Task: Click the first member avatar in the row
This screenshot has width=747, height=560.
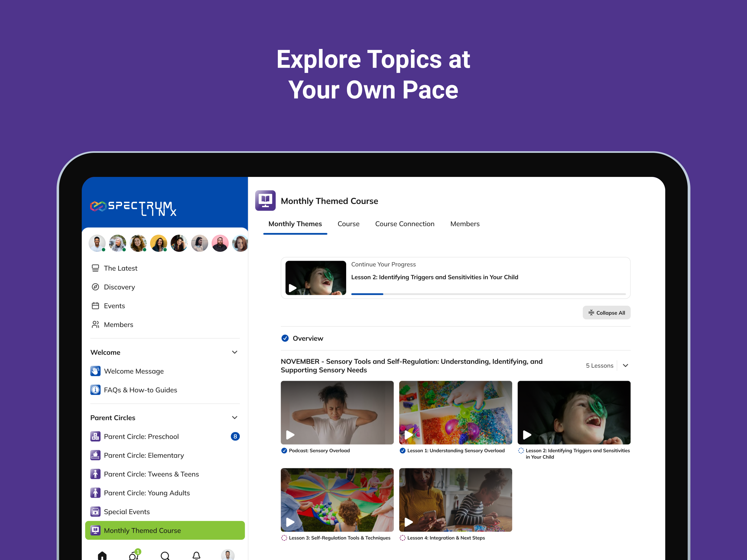Action: click(97, 243)
